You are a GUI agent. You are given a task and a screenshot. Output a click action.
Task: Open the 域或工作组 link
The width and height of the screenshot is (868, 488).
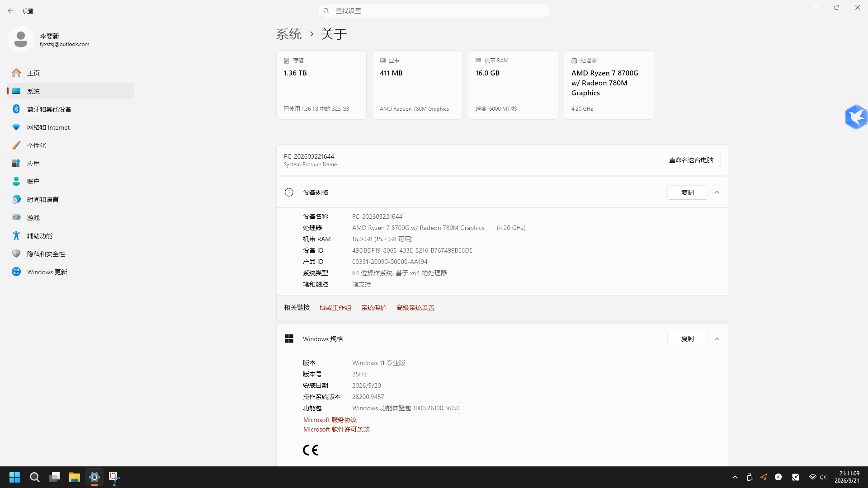point(335,308)
